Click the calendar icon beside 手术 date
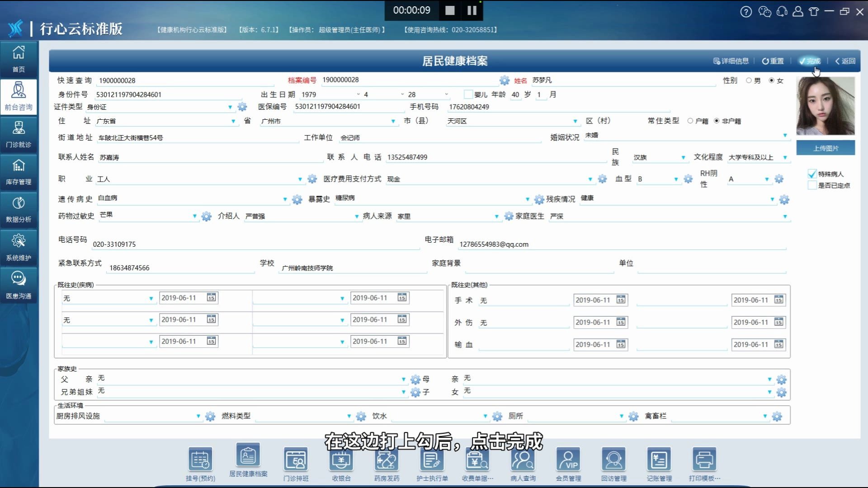 tap(621, 300)
